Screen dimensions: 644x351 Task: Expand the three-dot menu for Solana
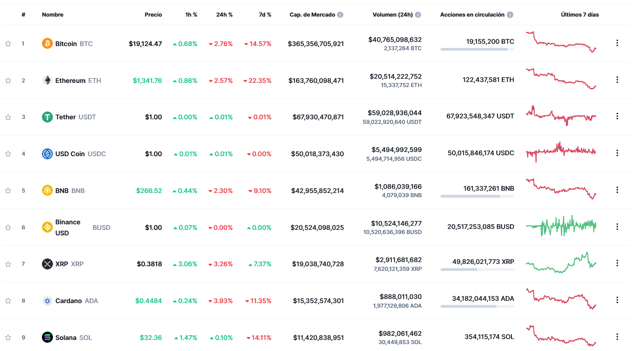pos(617,337)
